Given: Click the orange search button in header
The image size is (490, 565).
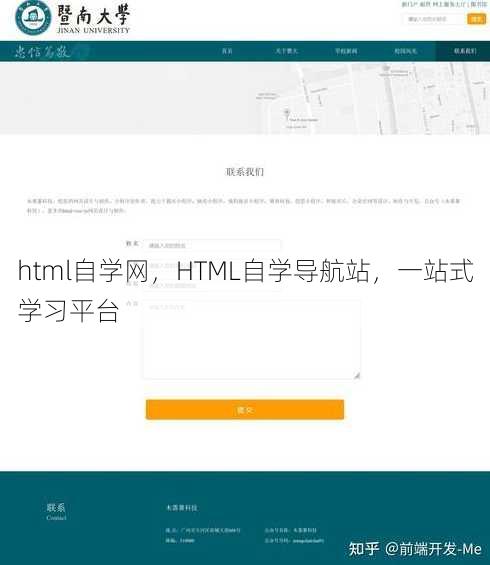Looking at the screenshot, I should (476, 19).
